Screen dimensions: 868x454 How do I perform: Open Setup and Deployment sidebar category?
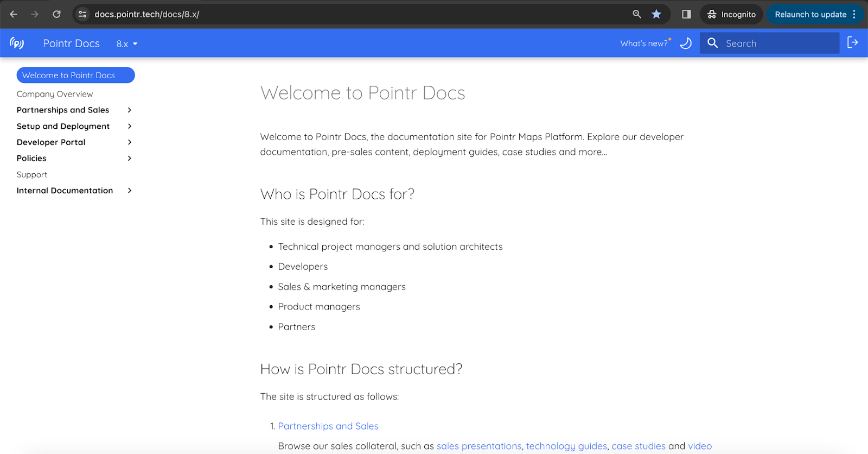pos(63,126)
